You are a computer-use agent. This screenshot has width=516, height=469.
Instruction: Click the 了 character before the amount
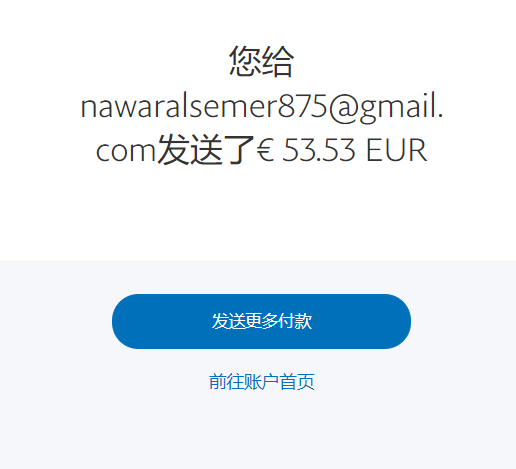(x=239, y=150)
